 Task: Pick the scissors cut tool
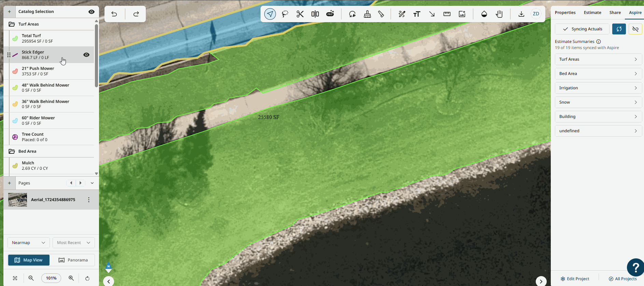click(x=300, y=14)
